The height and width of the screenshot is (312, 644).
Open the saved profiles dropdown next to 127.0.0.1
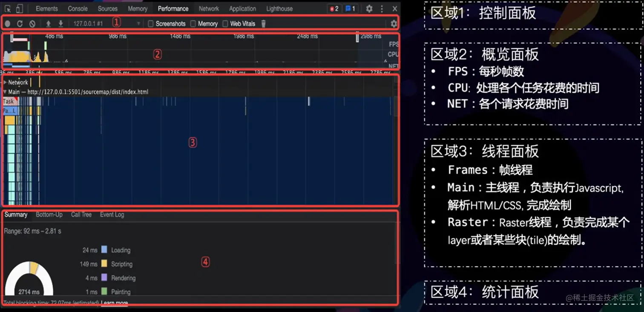click(139, 24)
